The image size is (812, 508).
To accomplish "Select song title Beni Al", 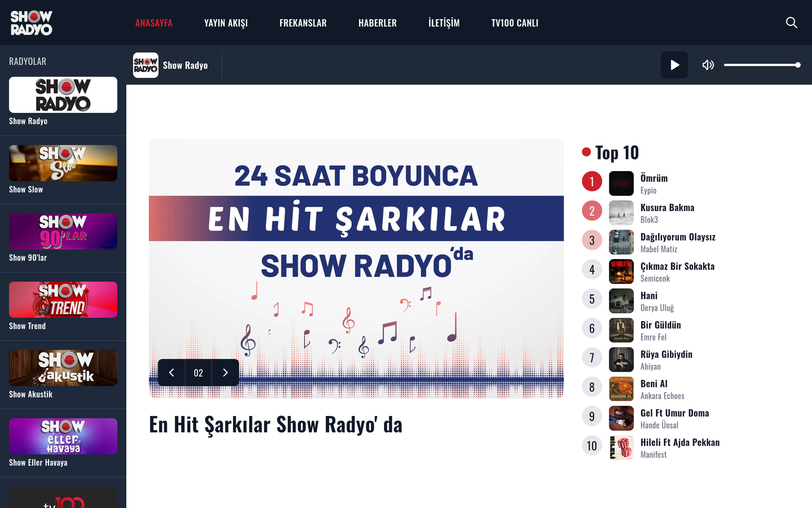I will click(654, 383).
